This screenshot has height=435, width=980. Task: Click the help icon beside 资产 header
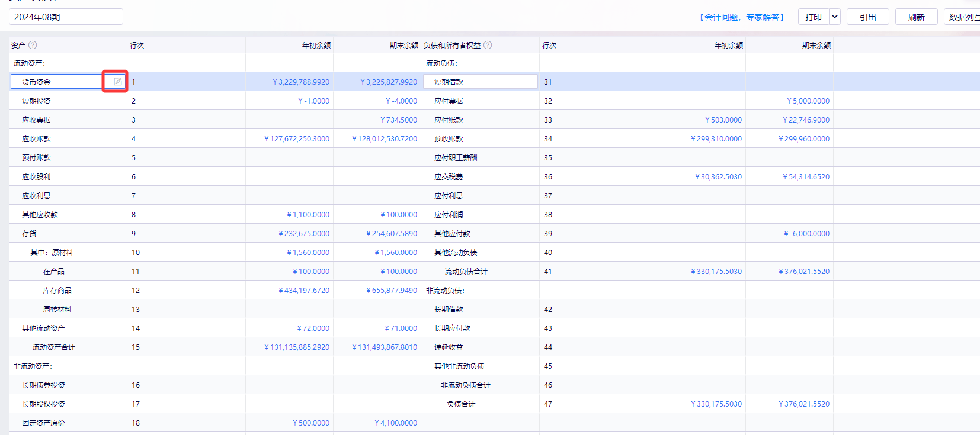(x=33, y=45)
